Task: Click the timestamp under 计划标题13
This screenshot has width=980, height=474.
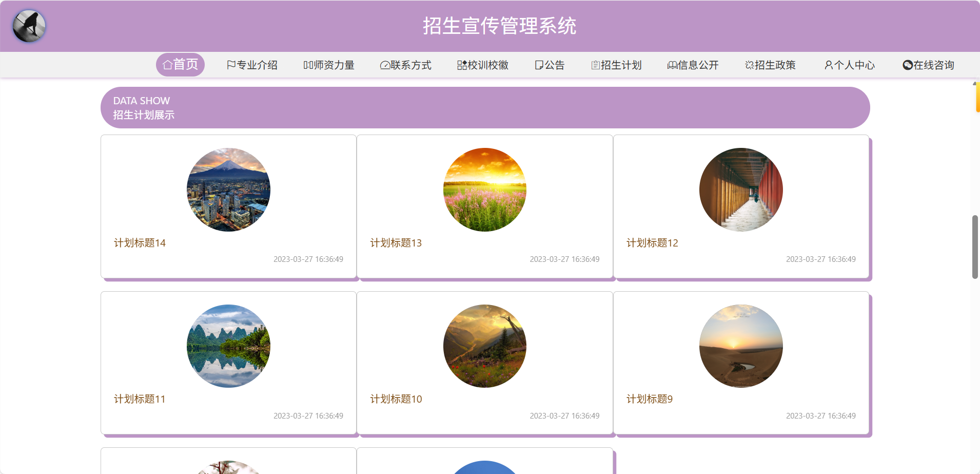Action: click(x=564, y=259)
